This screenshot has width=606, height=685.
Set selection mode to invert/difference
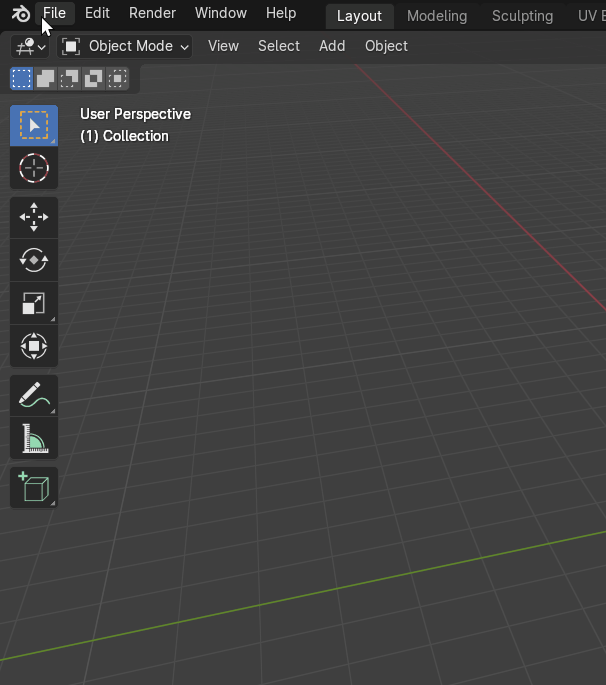93,79
